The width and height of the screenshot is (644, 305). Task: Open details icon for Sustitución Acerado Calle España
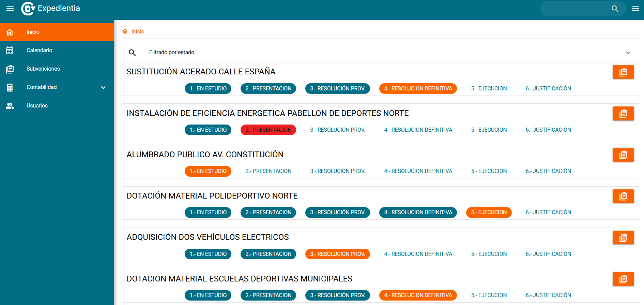pyautogui.click(x=623, y=72)
